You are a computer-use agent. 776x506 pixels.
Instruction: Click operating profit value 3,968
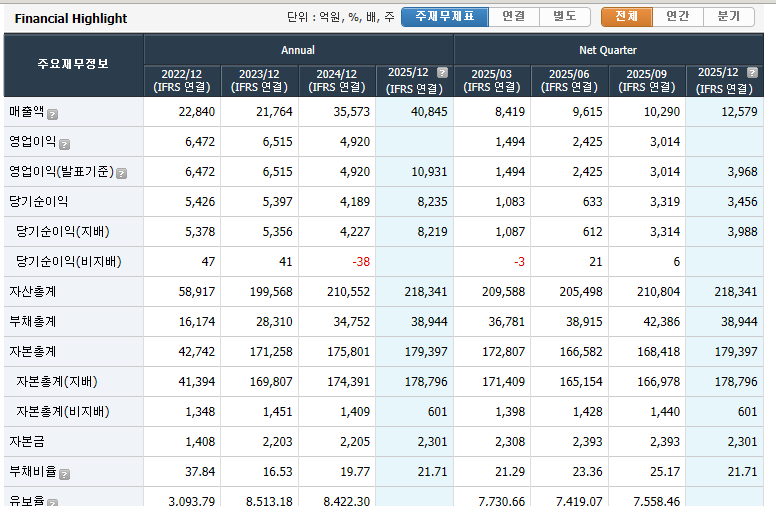pos(742,172)
